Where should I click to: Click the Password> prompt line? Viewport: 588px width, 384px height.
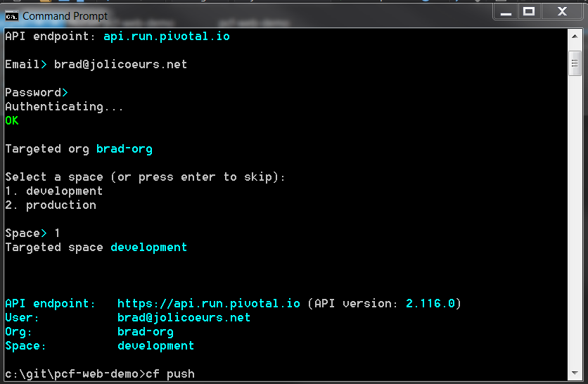click(37, 93)
